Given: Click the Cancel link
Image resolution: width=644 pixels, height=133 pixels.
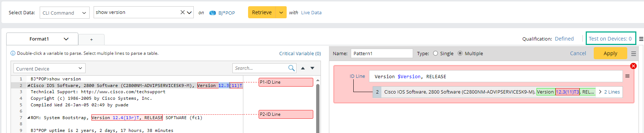Looking at the screenshot, I should [578, 53].
